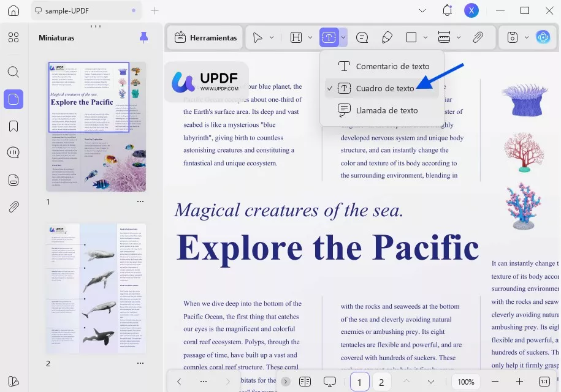Open the comments list panel icon

(13, 153)
